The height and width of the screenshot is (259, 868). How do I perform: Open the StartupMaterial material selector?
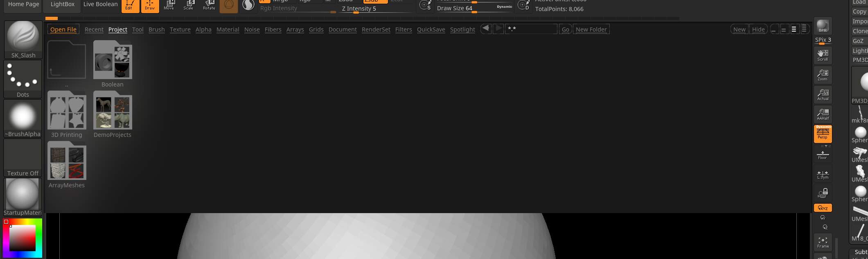click(x=23, y=197)
